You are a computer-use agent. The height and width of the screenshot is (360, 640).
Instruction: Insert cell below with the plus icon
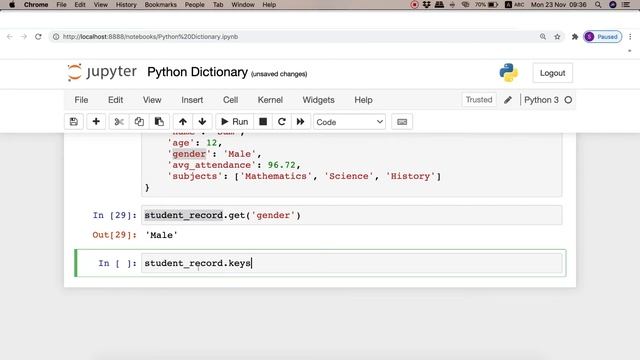96,122
